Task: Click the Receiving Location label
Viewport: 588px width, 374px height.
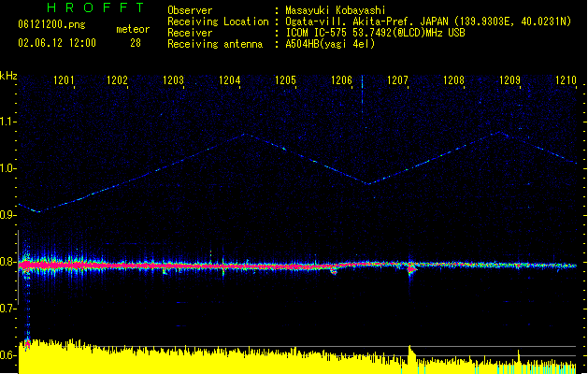Action: click(x=218, y=22)
